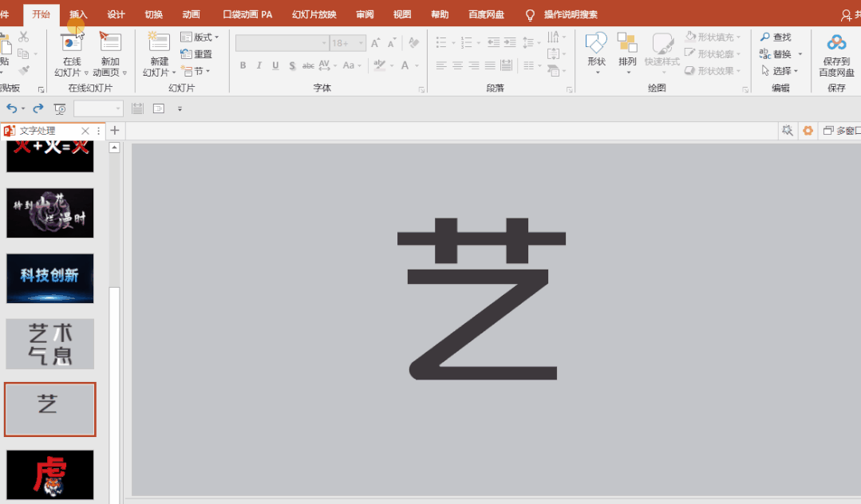The width and height of the screenshot is (861, 504).
Task: Toggle strikethrough formatting
Action: click(x=308, y=65)
